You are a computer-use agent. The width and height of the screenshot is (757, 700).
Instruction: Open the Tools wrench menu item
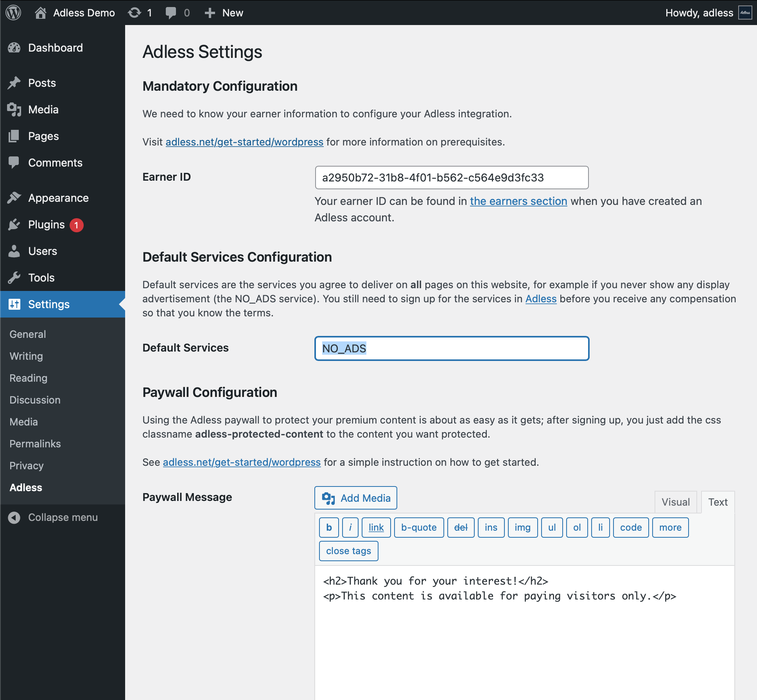(41, 278)
